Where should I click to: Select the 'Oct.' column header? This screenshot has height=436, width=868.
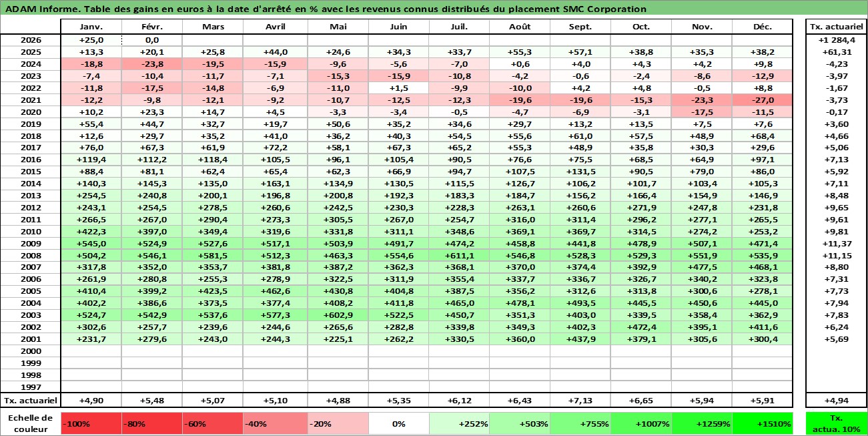coord(641,27)
